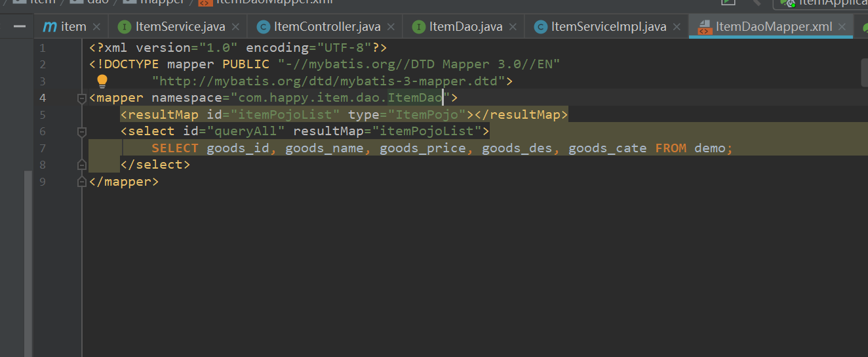Switch to the ItemController.java tab
This screenshot has width=868, height=357.
coord(326,27)
